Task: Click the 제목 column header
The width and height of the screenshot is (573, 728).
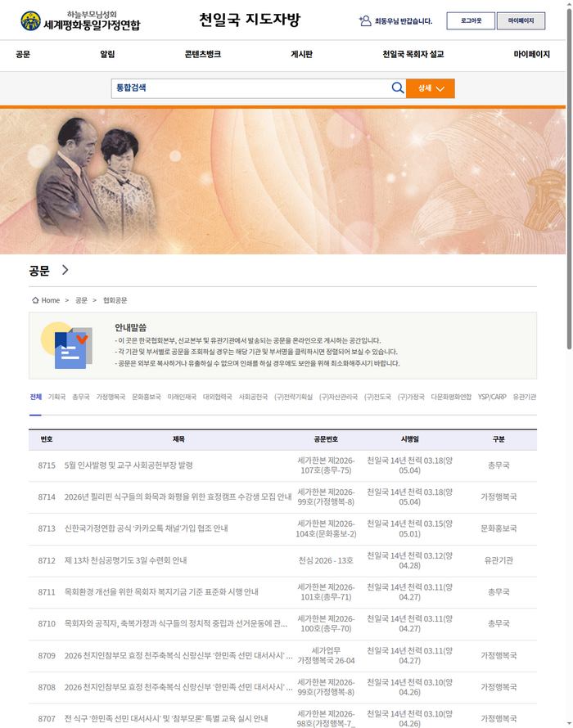Action: tap(179, 439)
